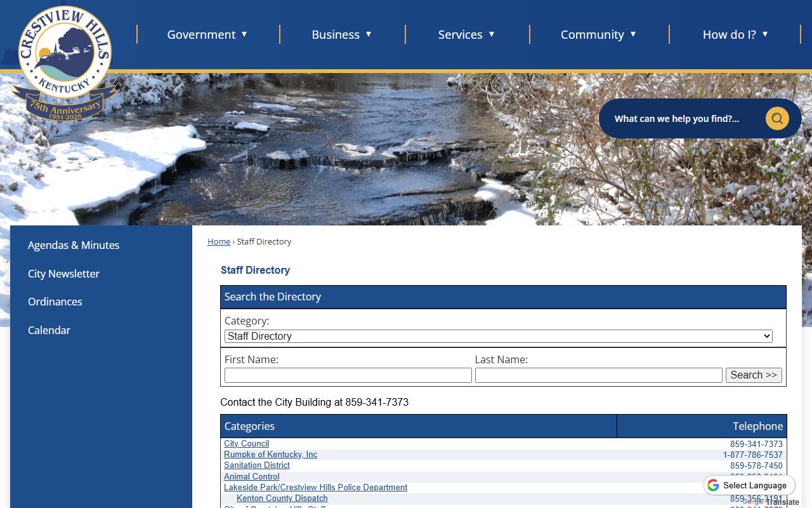This screenshot has height=508, width=812.
Task: Click the magnifying glass search icon
Action: [x=777, y=119]
